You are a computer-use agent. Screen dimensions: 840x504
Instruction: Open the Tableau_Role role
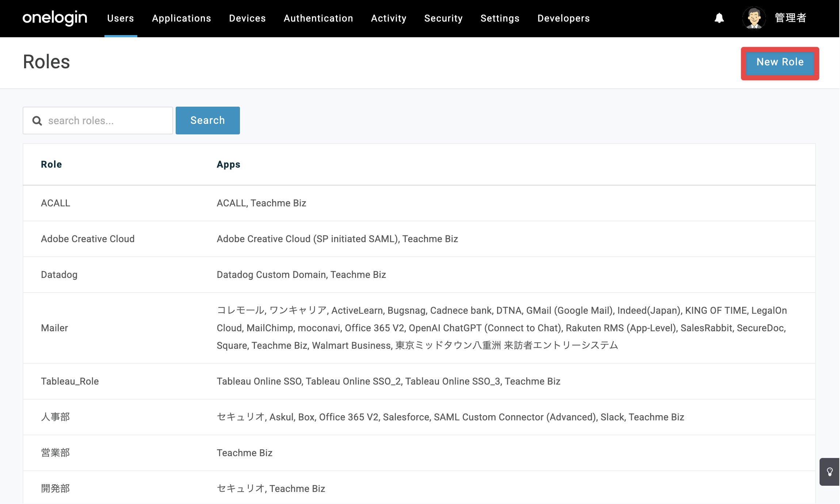[70, 381]
